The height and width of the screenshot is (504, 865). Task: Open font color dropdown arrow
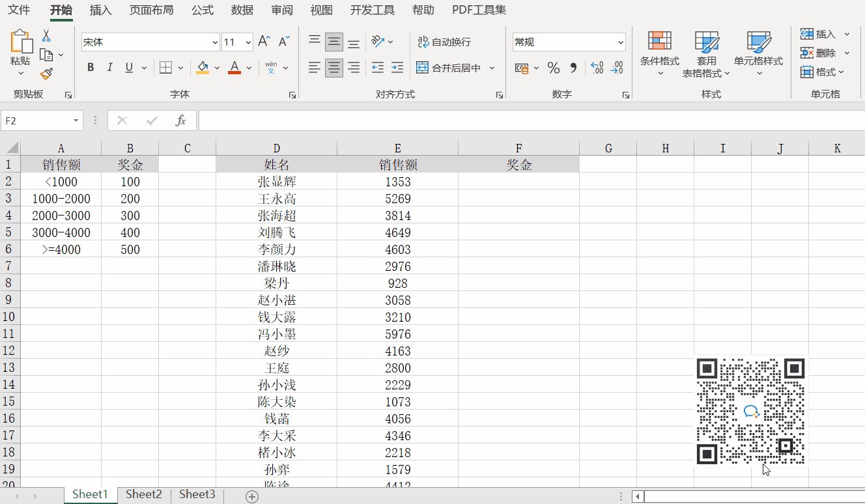pyautogui.click(x=249, y=68)
